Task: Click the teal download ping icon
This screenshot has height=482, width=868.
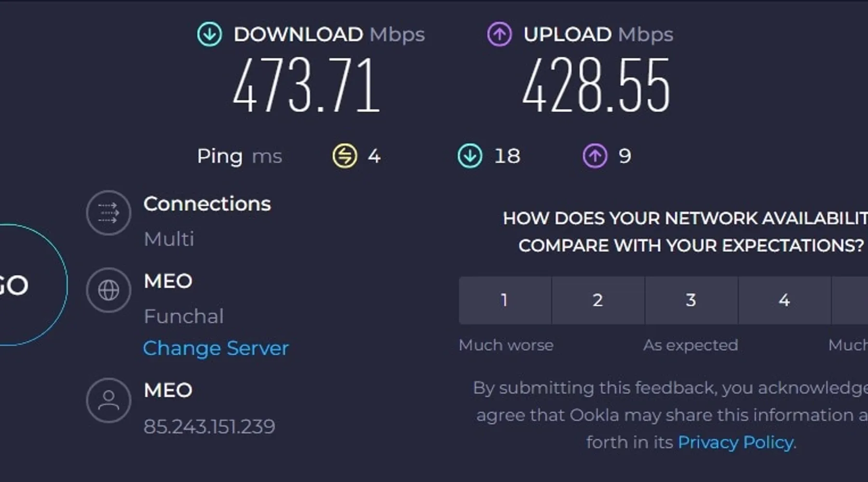Action: pos(470,156)
